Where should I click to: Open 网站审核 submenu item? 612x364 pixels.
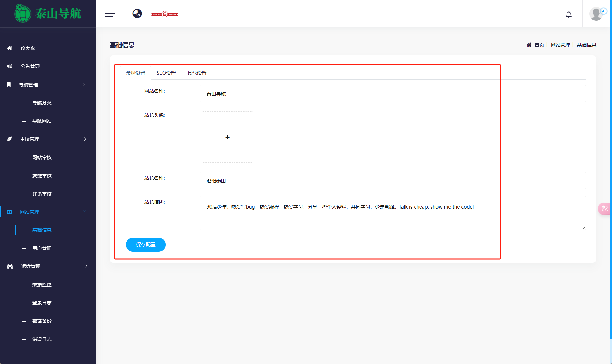42,158
